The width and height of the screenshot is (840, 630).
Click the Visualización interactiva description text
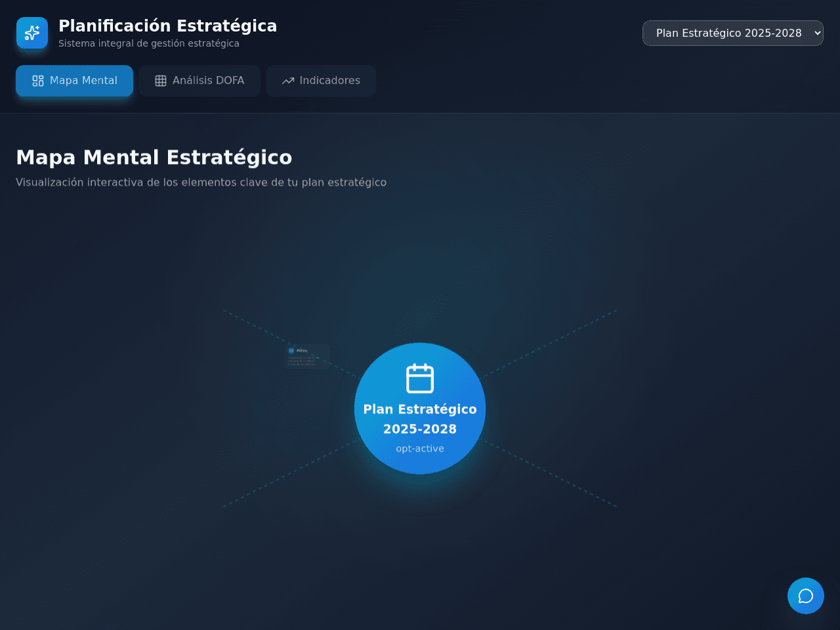point(201,182)
